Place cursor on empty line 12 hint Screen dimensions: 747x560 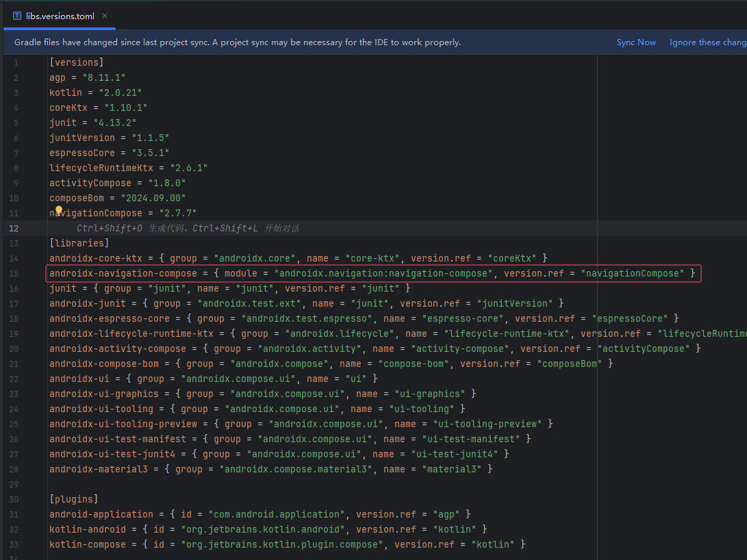click(x=188, y=228)
